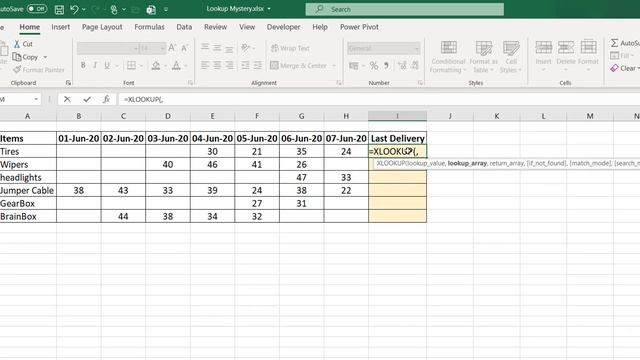
Task: Toggle Underline formatting
Action: pos(107,65)
